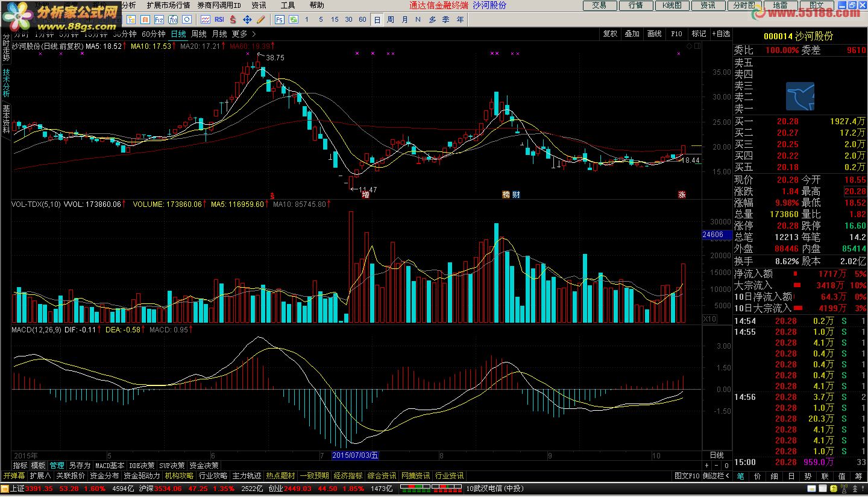The height and width of the screenshot is (497, 868).
Task: Click the 行情 button at top
Action: coord(635,5)
